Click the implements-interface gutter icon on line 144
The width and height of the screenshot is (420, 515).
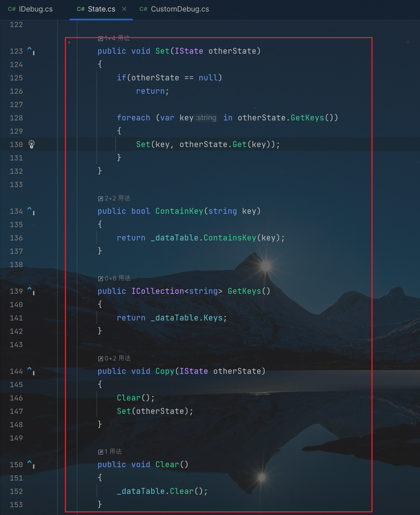31,371
